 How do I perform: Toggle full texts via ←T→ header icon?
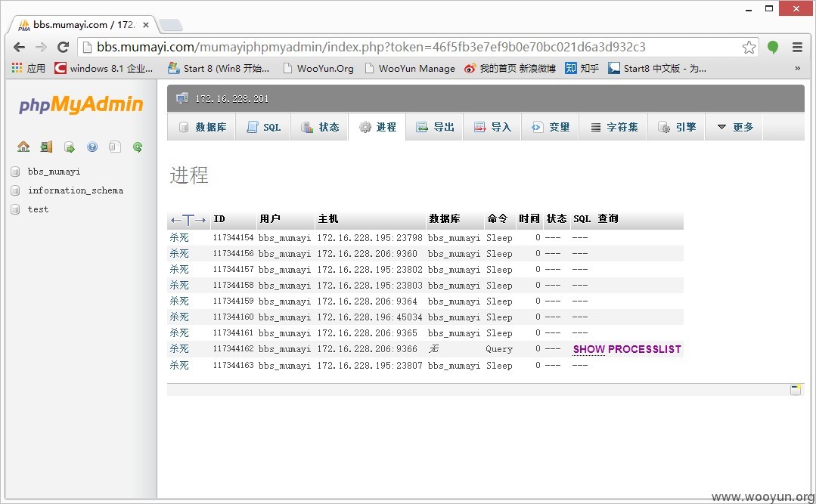(188, 220)
